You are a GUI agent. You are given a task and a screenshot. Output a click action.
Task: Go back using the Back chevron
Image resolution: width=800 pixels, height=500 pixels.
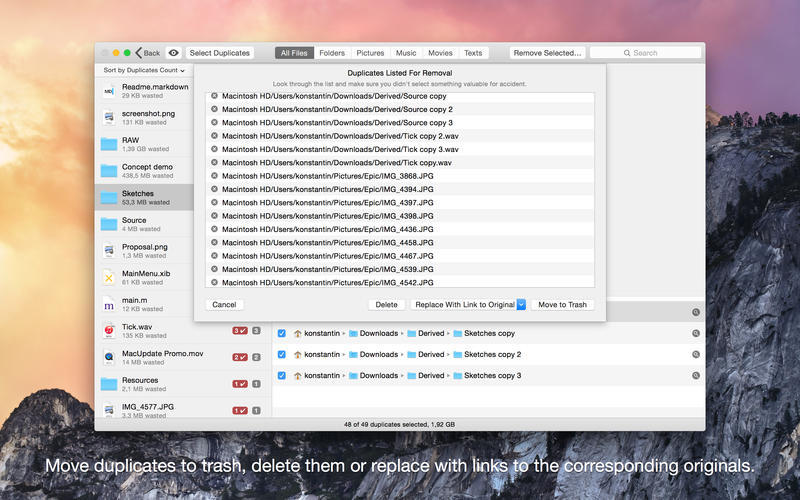point(147,53)
